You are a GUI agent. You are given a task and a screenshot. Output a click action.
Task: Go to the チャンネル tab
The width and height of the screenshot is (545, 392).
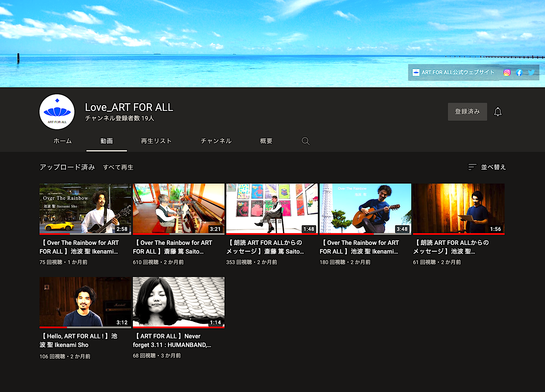click(x=216, y=141)
